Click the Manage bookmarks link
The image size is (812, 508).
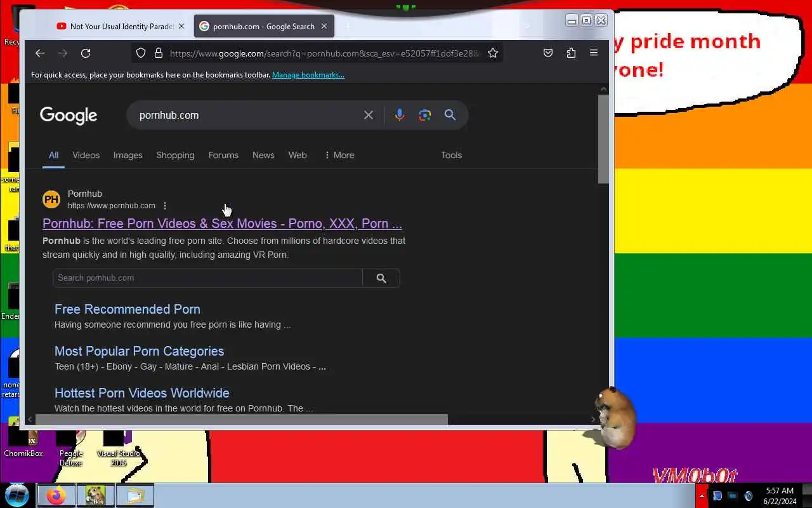tap(308, 75)
